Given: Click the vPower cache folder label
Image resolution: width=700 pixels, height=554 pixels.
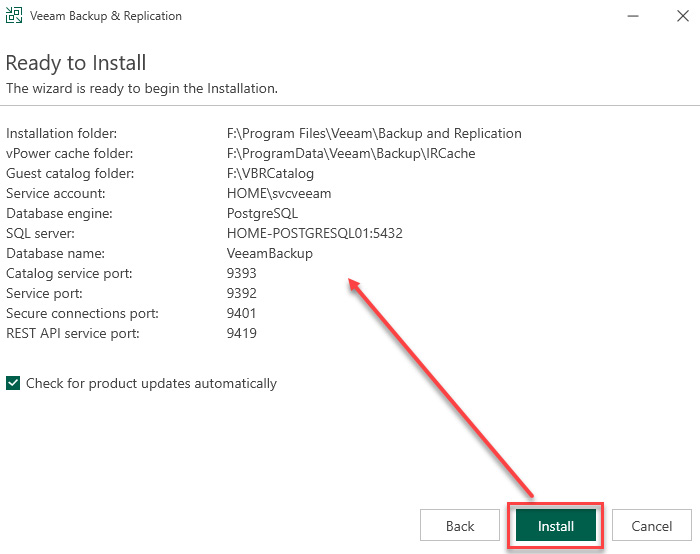Looking at the screenshot, I should pyautogui.click(x=70, y=154).
